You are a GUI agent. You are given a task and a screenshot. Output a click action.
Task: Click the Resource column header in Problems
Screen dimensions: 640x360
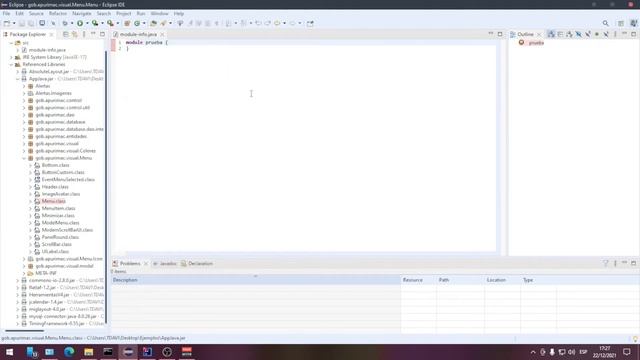pos(418,280)
